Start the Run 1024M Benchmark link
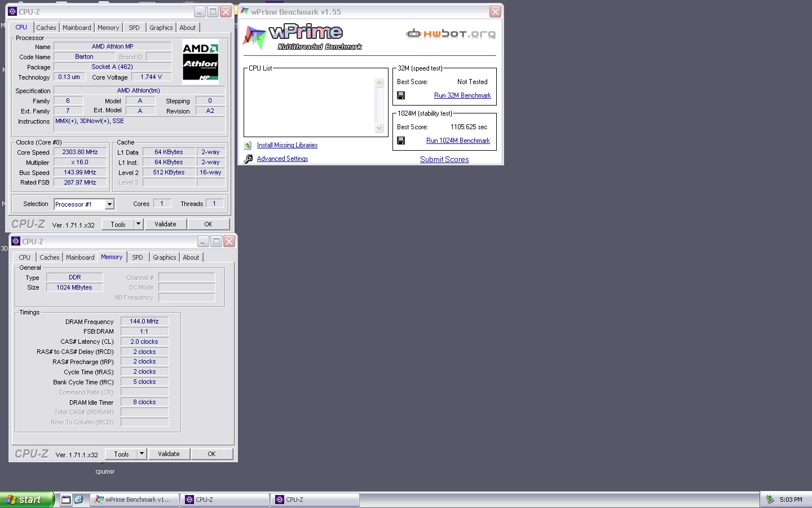This screenshot has height=508, width=812. point(458,141)
